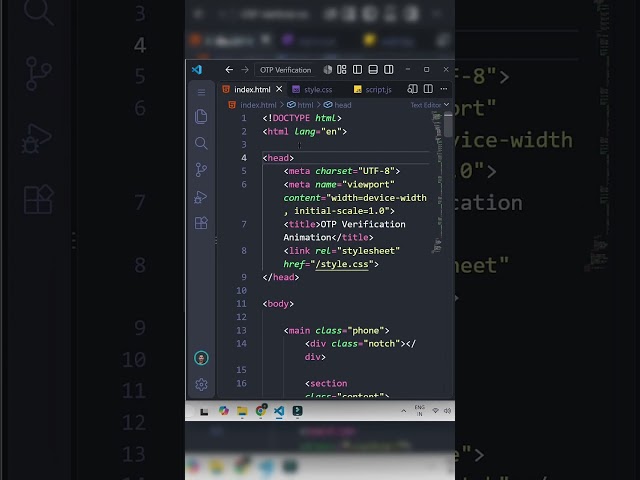The height and width of the screenshot is (480, 640).
Task: Open the ENG IN language switcher
Action: point(420,411)
